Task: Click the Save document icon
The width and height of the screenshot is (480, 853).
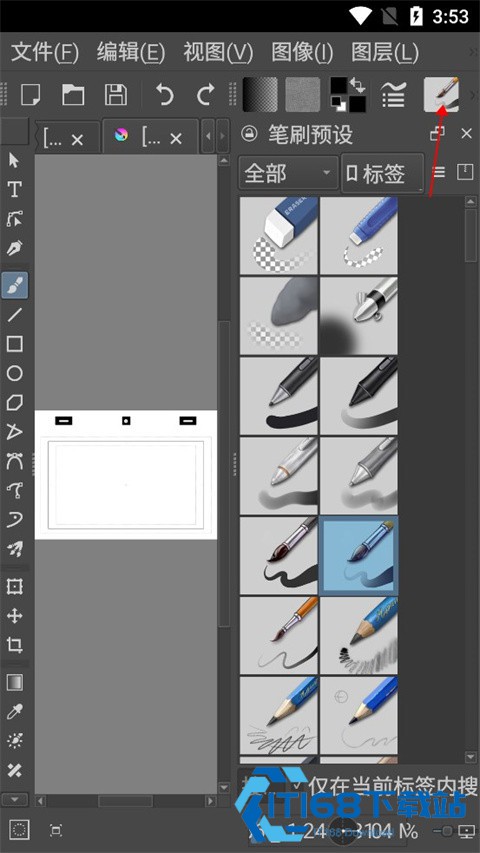Action: coord(116,95)
